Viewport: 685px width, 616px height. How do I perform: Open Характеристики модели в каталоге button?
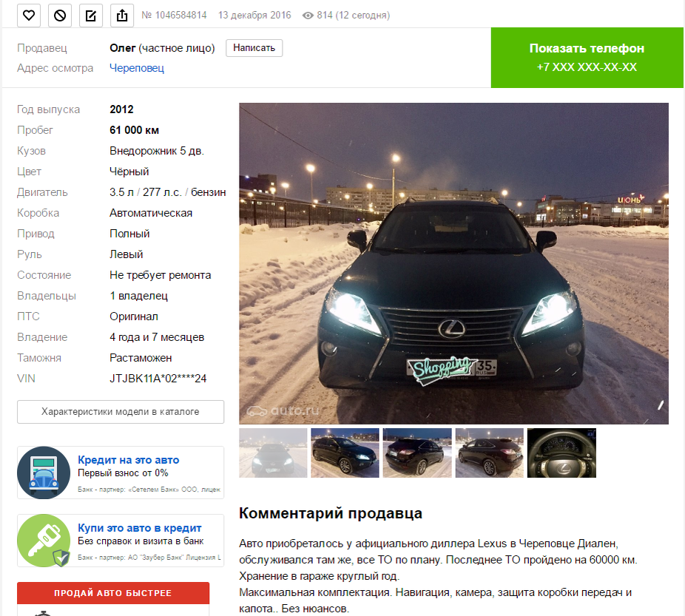point(121,412)
